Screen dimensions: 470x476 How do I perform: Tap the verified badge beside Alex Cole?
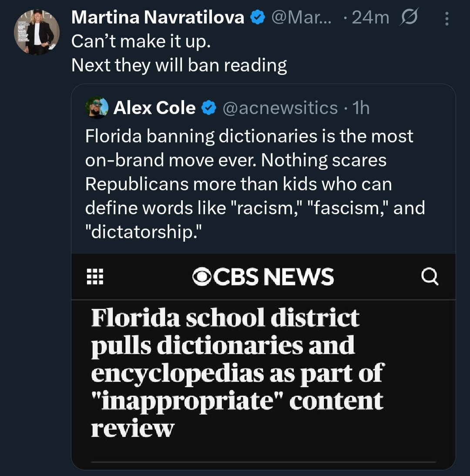(x=209, y=108)
